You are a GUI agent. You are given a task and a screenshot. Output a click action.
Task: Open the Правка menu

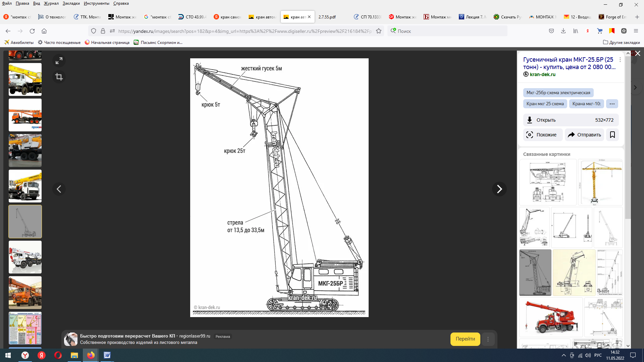22,3
